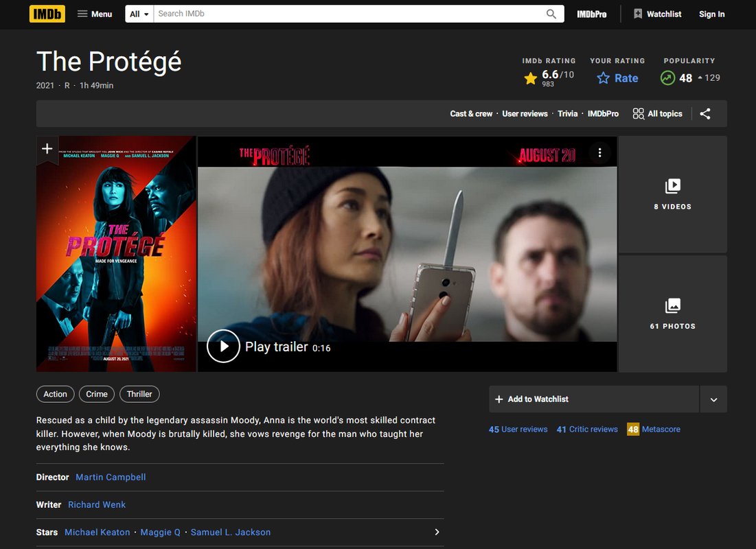Select the Action genre chip
756x549 pixels.
tap(56, 395)
